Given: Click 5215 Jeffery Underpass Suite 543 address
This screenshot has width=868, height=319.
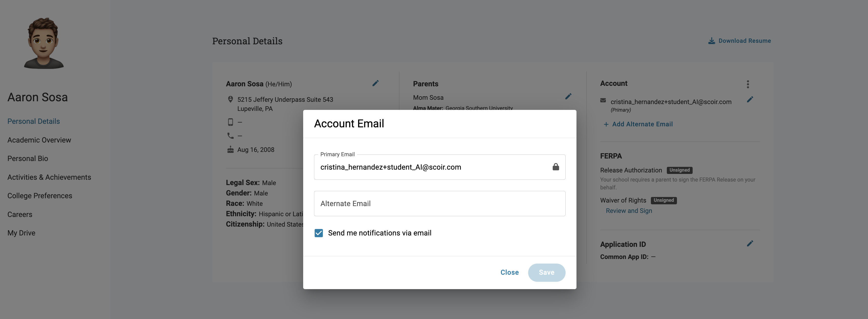Looking at the screenshot, I should (x=285, y=99).
